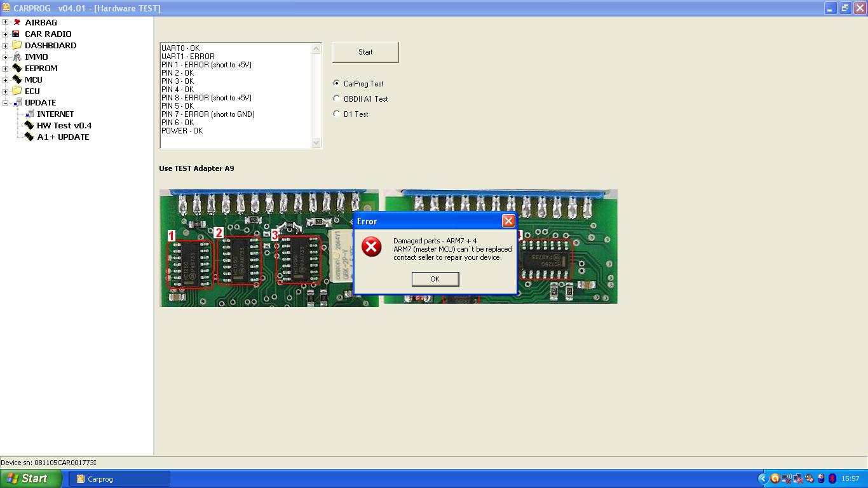Select "PIN 8 - ERROR (short to +5V)" line
The height and width of the screenshot is (488, 868).
pos(207,98)
